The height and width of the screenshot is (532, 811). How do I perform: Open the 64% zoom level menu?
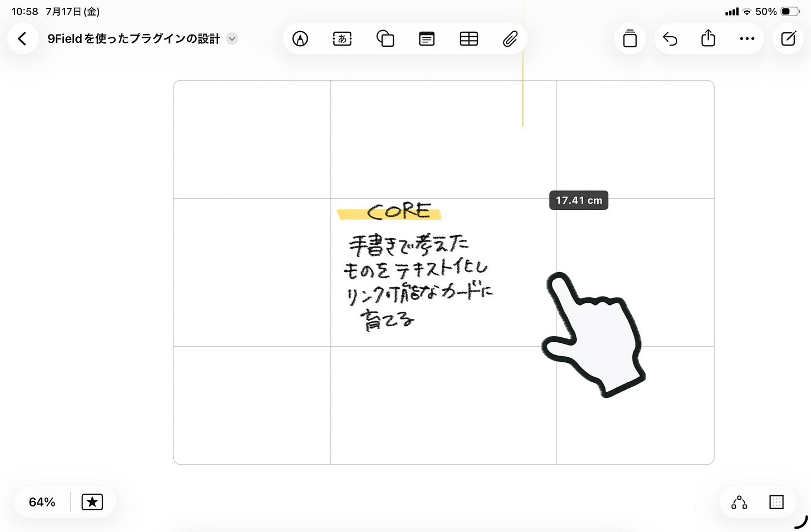42,502
